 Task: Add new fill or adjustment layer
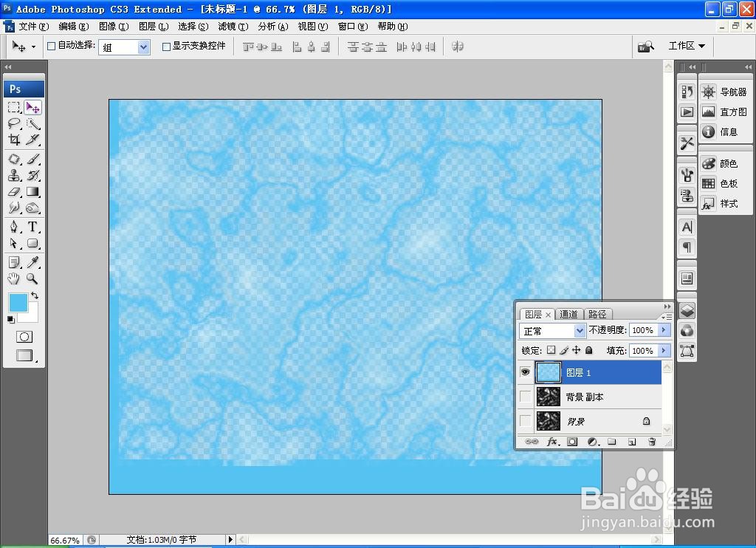click(593, 442)
